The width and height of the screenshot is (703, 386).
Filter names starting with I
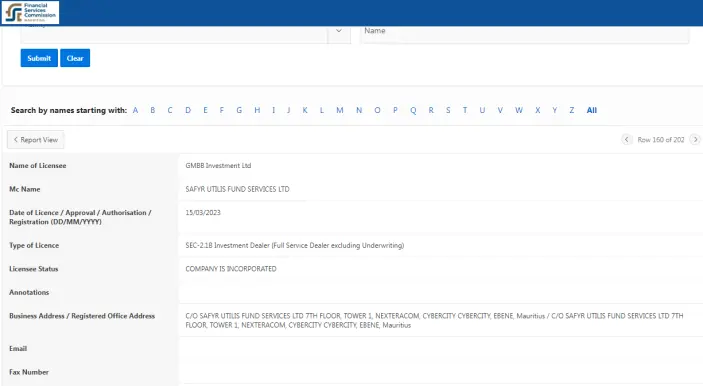[273, 110]
